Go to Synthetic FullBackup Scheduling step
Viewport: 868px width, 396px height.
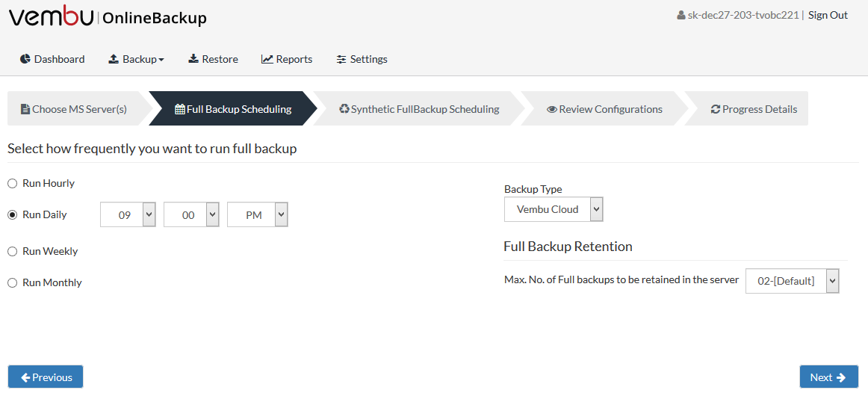419,108
